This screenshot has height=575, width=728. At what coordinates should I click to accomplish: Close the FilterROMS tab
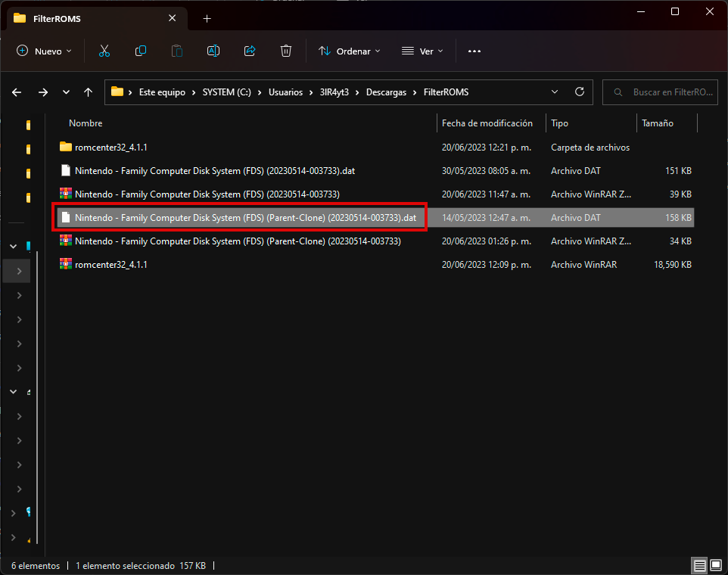[173, 18]
